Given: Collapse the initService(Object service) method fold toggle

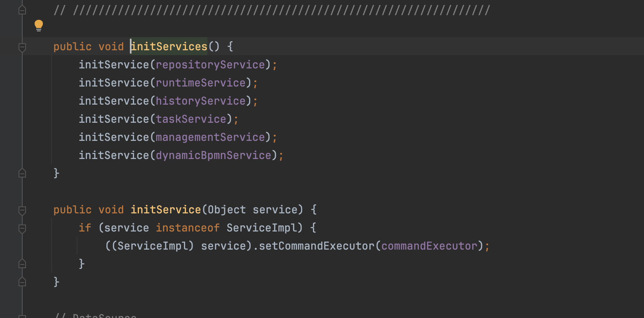Looking at the screenshot, I should point(22,210).
